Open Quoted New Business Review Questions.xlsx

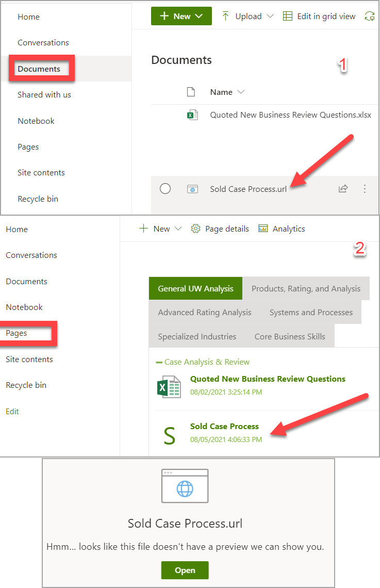tap(290, 115)
